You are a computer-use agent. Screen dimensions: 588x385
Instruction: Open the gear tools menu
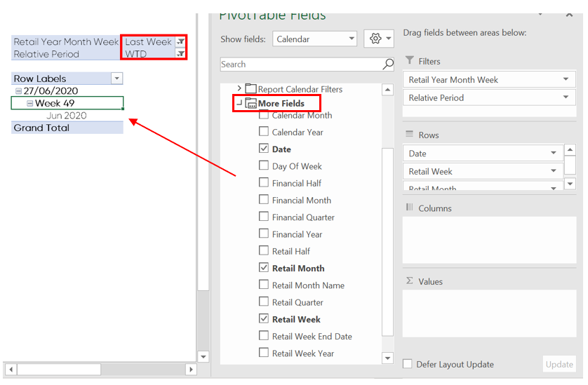379,39
